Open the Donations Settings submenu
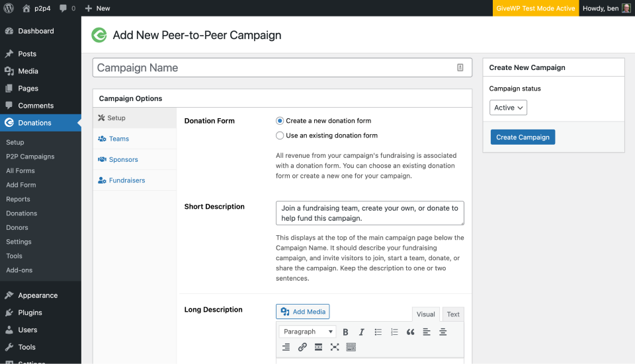This screenshot has height=364, width=635. click(19, 241)
